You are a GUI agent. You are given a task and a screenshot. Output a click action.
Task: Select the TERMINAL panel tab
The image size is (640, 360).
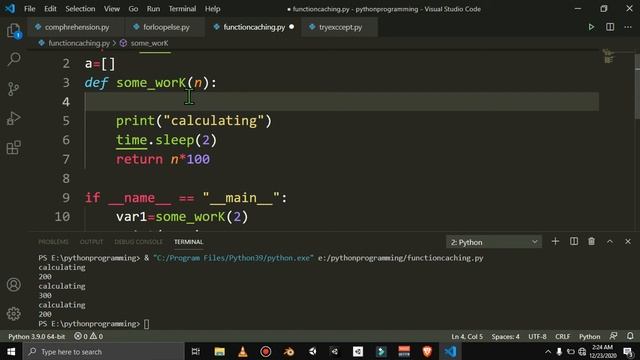click(189, 242)
